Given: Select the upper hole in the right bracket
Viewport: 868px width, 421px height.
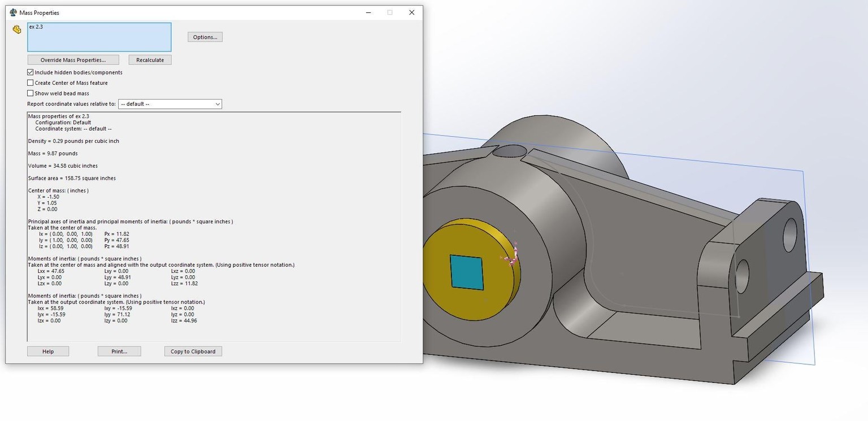Looking at the screenshot, I should 790,235.
